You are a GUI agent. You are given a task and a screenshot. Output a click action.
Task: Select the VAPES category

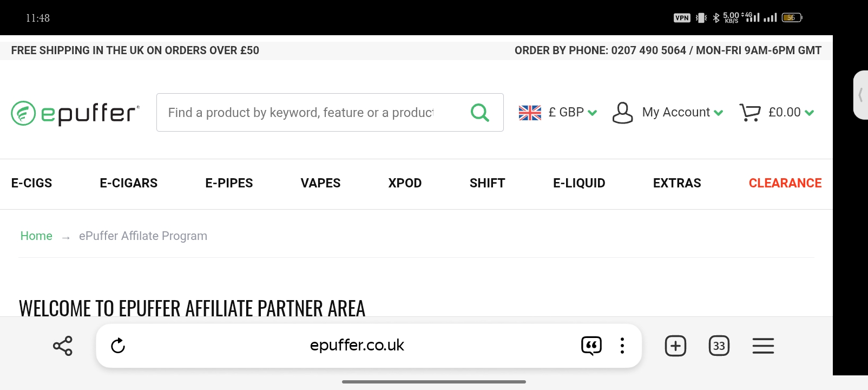point(320,183)
